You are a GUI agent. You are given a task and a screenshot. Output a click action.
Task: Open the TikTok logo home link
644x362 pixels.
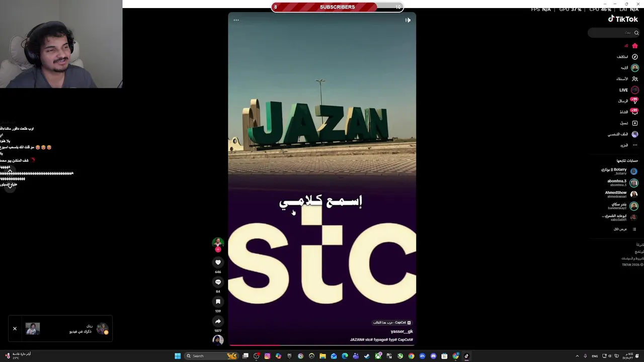point(623,19)
